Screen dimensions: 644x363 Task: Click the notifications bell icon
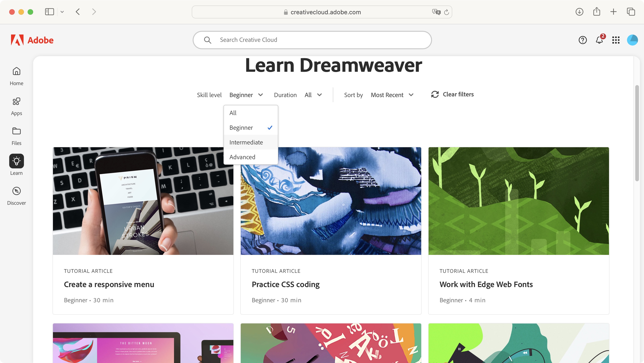(599, 40)
